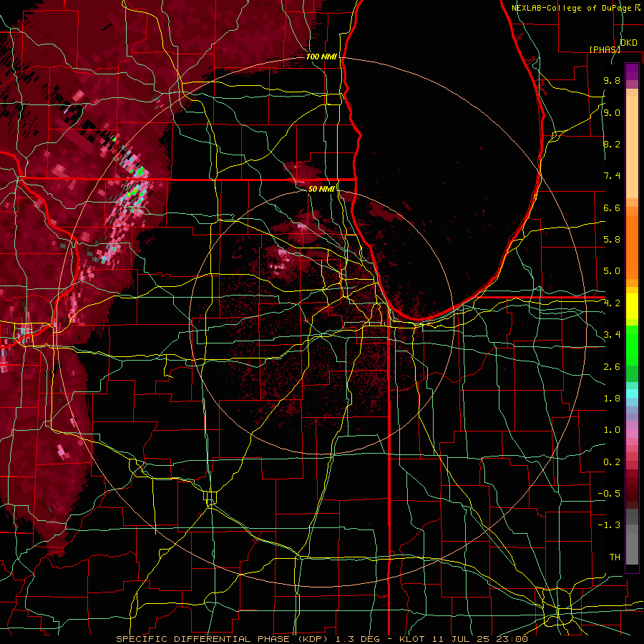Click the cyan segment of color bar
Viewport: 644px width, 644px height.
point(632,394)
